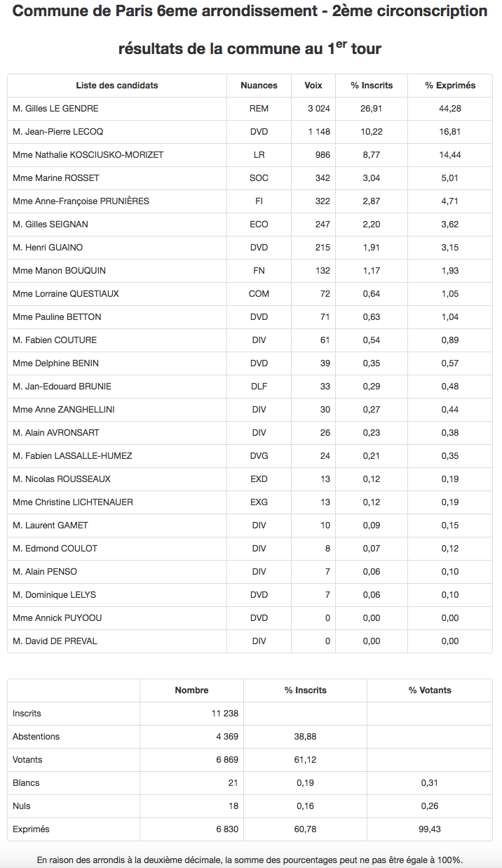Select Mme Nathalie KOSCIUSKO-MORIZET's name
The image size is (502, 868).
tap(88, 155)
